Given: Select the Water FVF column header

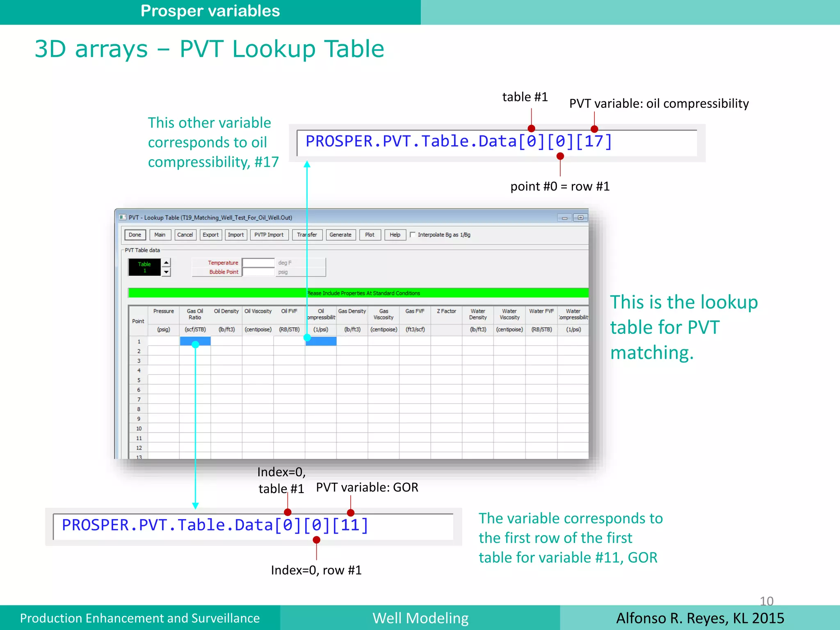Looking at the screenshot, I should [x=541, y=315].
